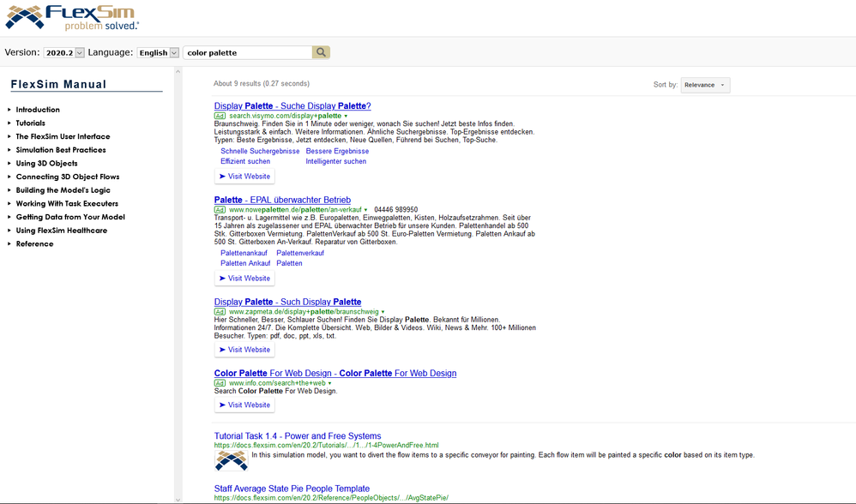Screen dimensions: 856x504
Task: Expand the Introduction tree arrow
Action: [9, 110]
